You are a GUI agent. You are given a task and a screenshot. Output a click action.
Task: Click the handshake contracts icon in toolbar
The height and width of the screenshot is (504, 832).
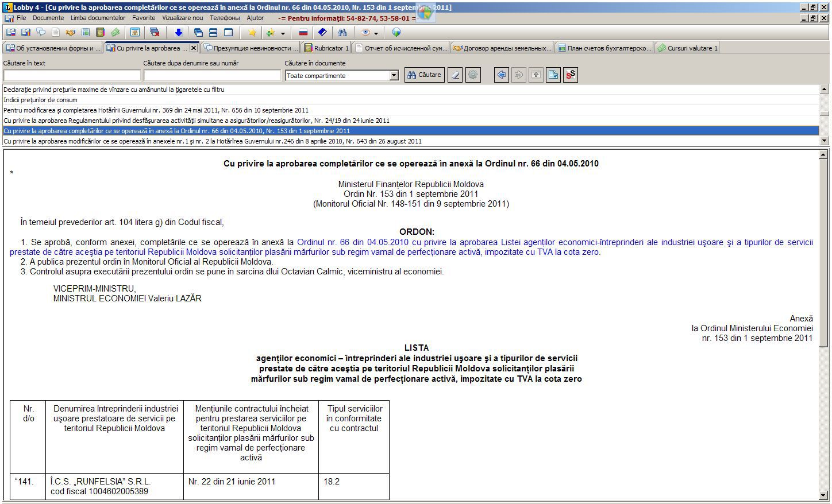pyautogui.click(x=70, y=33)
